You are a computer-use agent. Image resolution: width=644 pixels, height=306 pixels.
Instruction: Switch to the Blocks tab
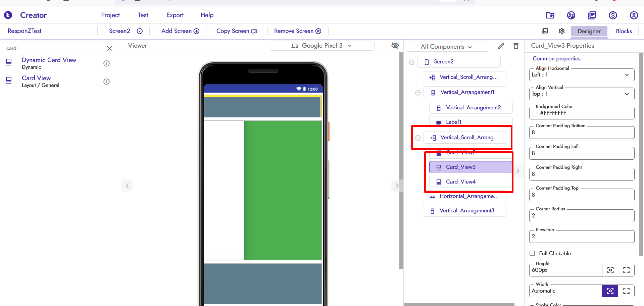[x=624, y=31]
